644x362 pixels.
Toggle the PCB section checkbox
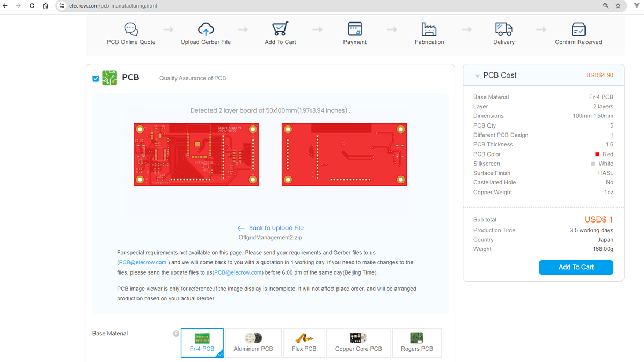tap(96, 78)
